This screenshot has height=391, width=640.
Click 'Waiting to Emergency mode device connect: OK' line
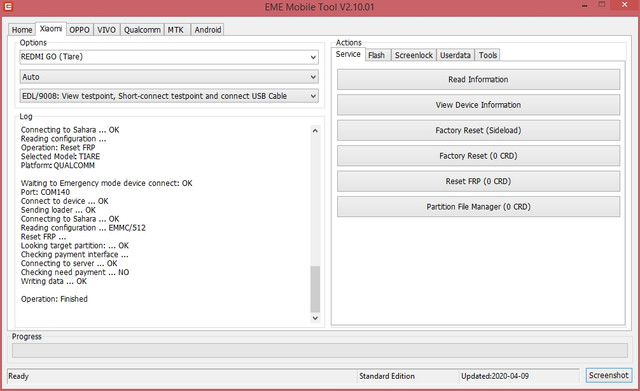tap(107, 183)
